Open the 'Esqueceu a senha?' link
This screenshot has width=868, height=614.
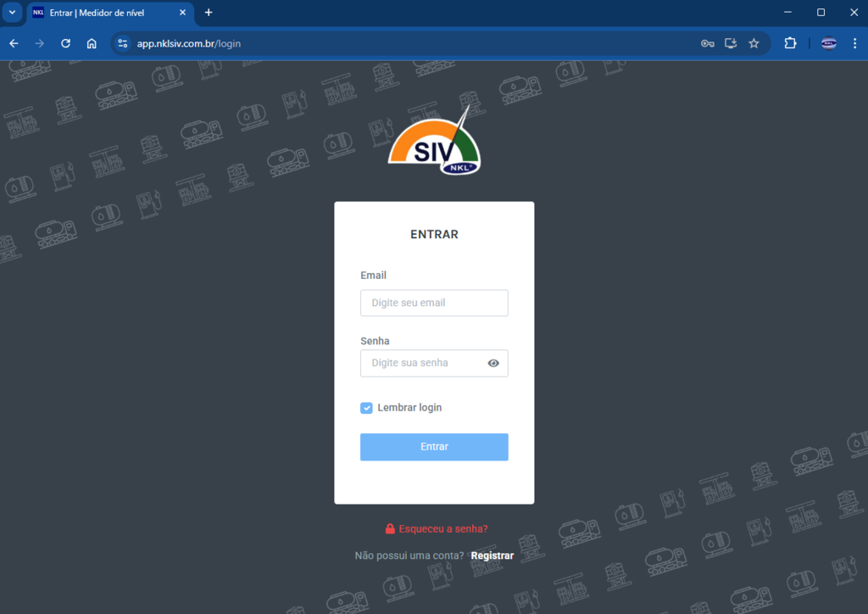tap(437, 528)
